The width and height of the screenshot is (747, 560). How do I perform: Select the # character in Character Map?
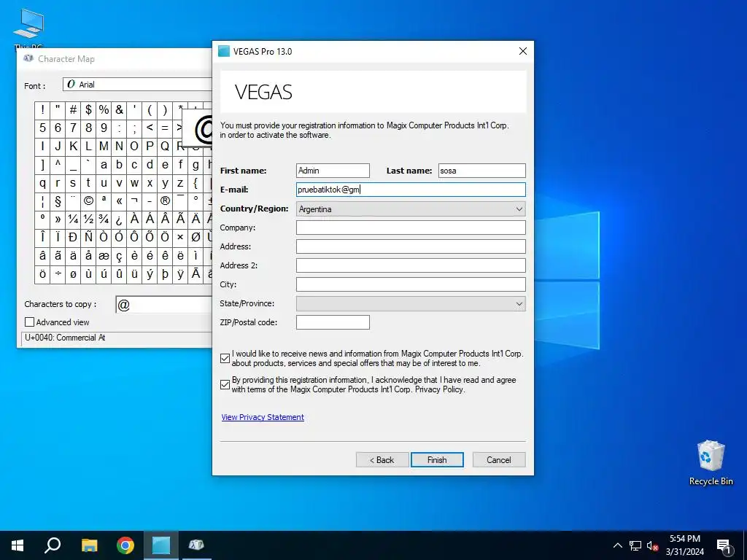(x=73, y=110)
